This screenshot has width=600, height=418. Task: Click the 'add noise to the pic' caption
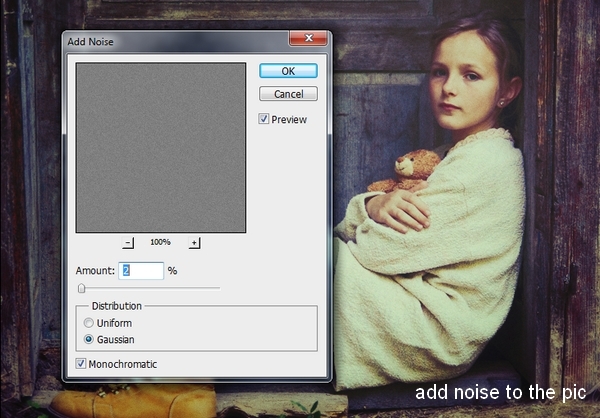(500, 392)
